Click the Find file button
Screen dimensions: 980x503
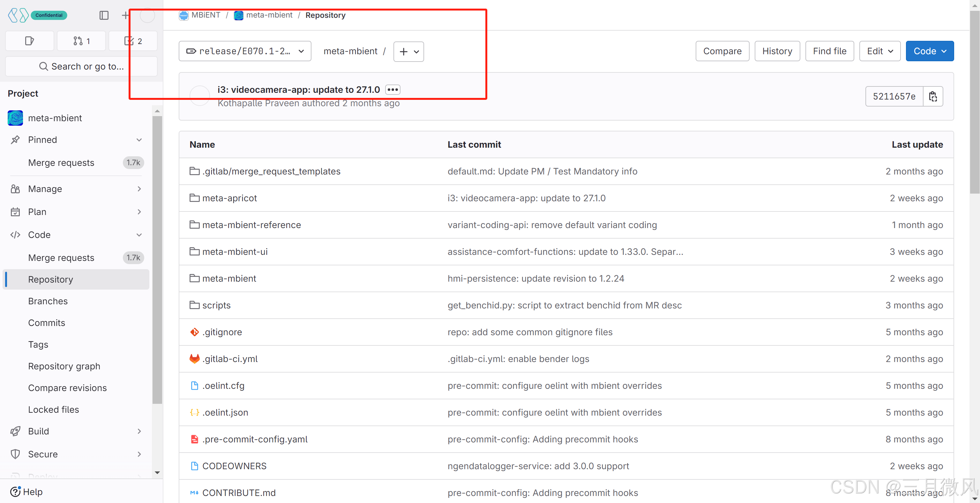coord(829,51)
